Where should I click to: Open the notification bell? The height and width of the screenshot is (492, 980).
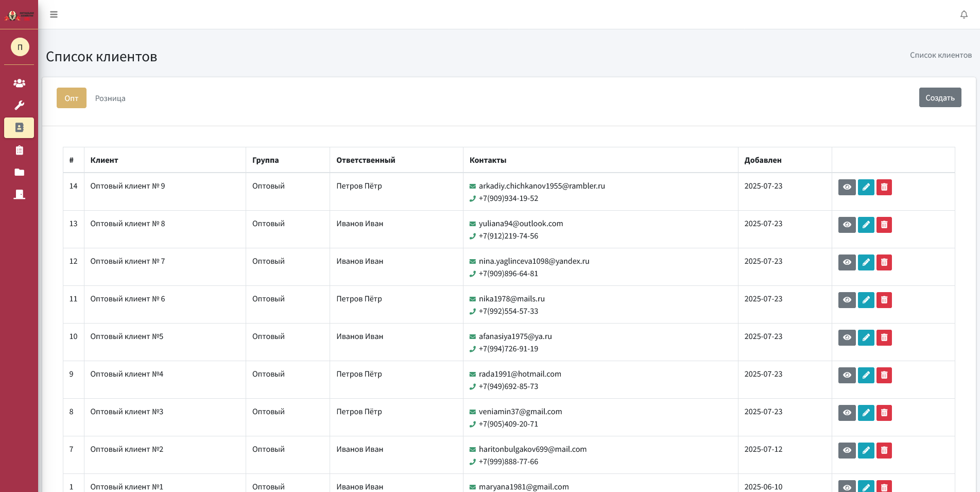[x=964, y=14]
